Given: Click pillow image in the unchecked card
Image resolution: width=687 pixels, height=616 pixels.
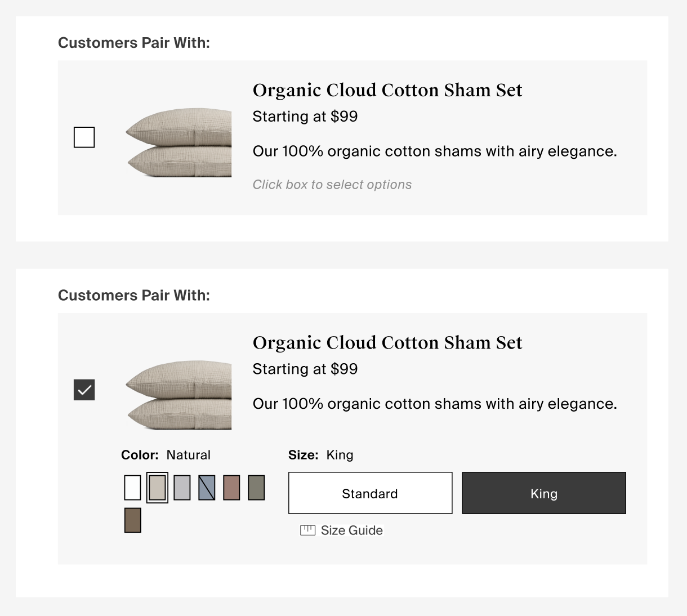Looking at the screenshot, I should click(179, 143).
